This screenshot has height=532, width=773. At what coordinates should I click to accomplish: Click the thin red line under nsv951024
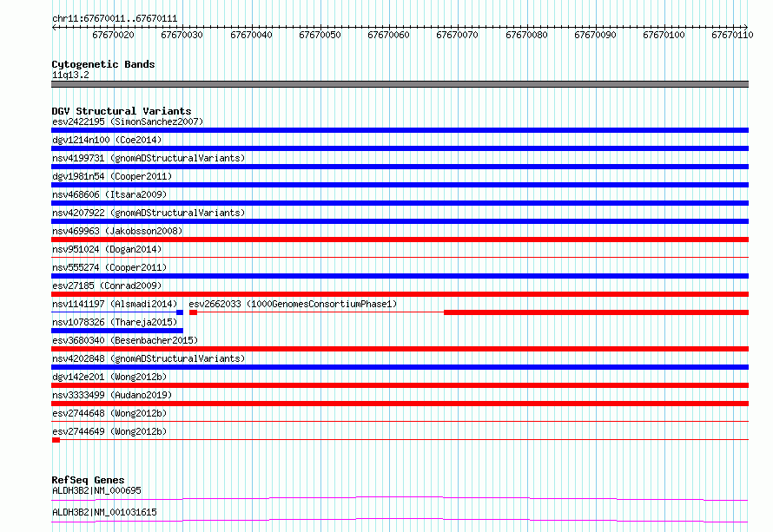(400, 257)
